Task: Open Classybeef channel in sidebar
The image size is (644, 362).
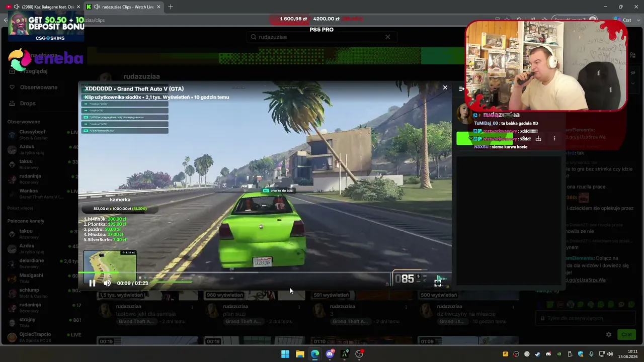Action: click(43, 134)
